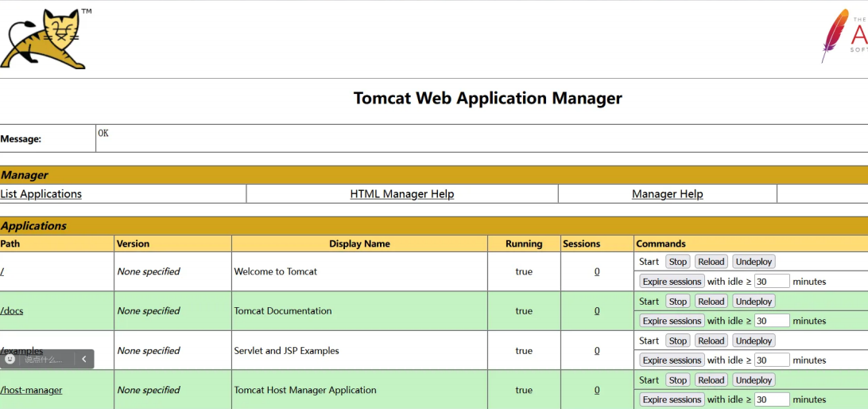Click the Message: label
The height and width of the screenshot is (409, 868).
(x=21, y=139)
